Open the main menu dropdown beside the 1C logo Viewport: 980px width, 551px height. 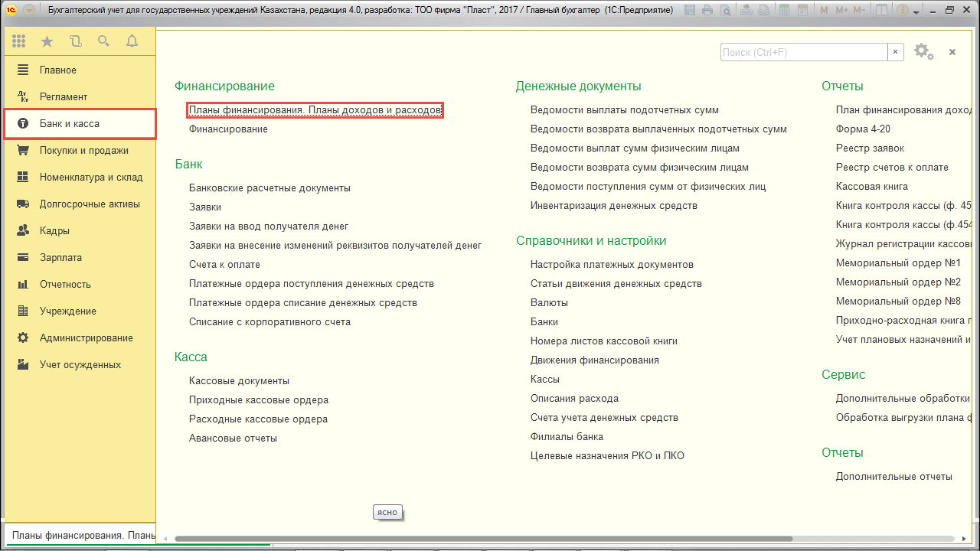click(x=29, y=11)
